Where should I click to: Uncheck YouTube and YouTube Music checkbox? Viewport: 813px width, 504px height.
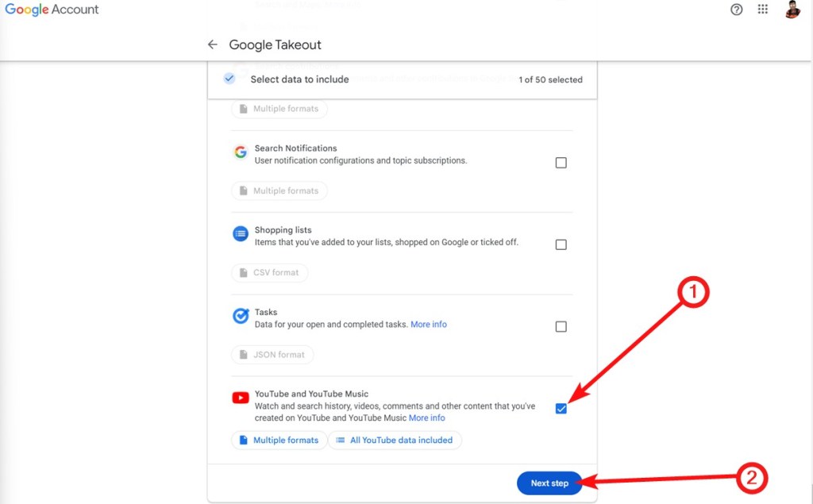pos(561,409)
